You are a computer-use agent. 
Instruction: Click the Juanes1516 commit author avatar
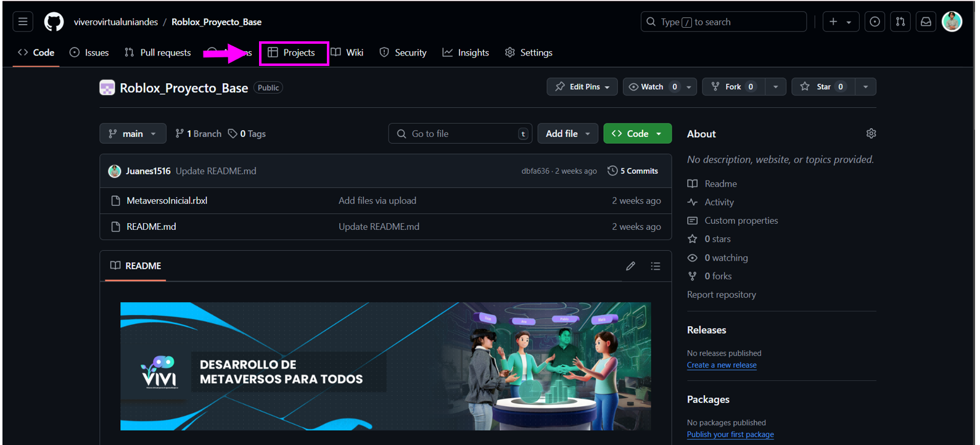[x=115, y=171]
